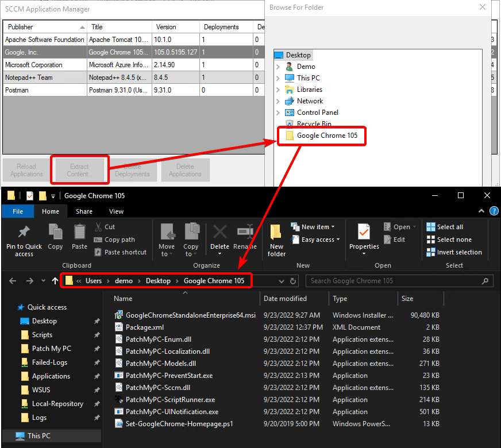Go up one folder level
The width and height of the screenshot is (501, 448).
click(55, 281)
